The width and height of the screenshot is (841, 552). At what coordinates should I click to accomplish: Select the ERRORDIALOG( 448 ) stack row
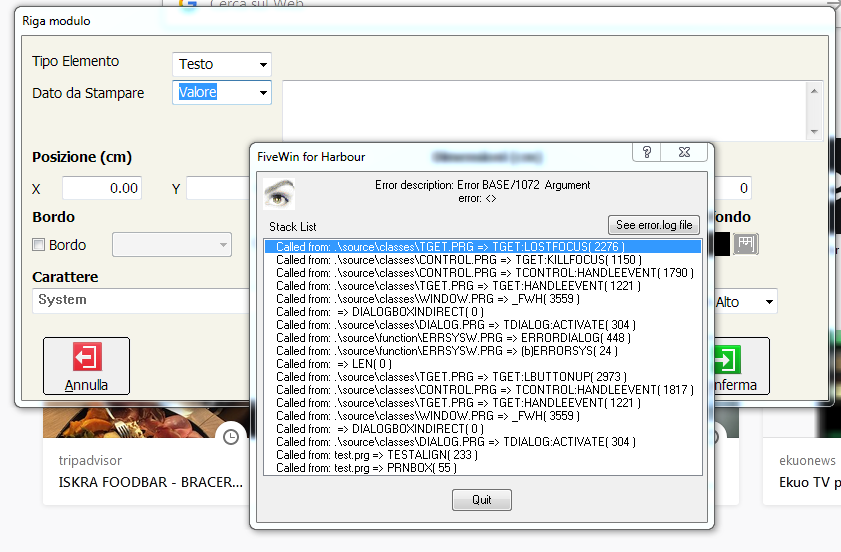pos(483,338)
